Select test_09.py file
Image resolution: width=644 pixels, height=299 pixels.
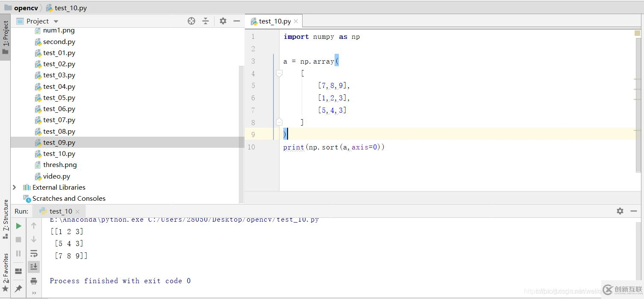[59, 143]
